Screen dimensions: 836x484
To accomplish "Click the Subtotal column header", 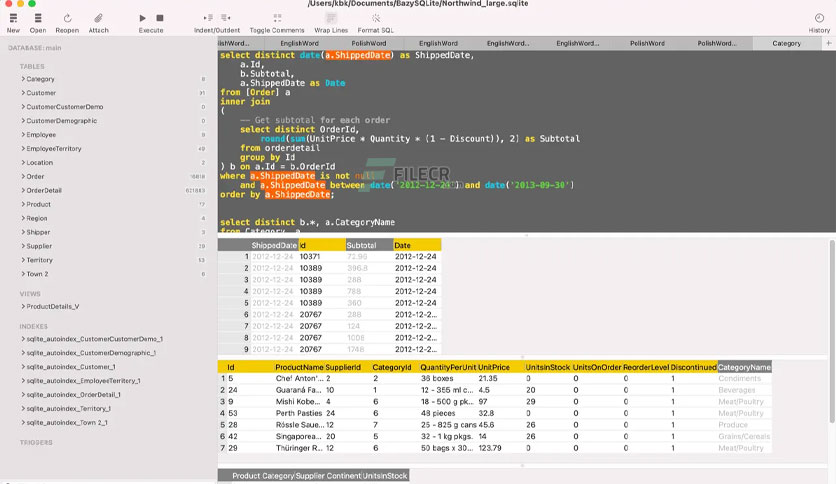I will pos(369,245).
